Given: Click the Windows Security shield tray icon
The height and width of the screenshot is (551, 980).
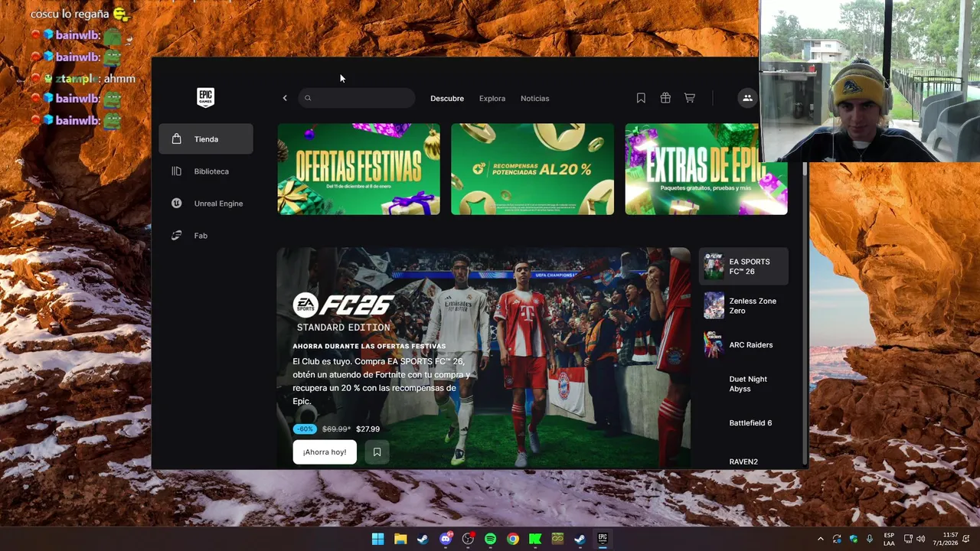Looking at the screenshot, I should click(x=854, y=539).
